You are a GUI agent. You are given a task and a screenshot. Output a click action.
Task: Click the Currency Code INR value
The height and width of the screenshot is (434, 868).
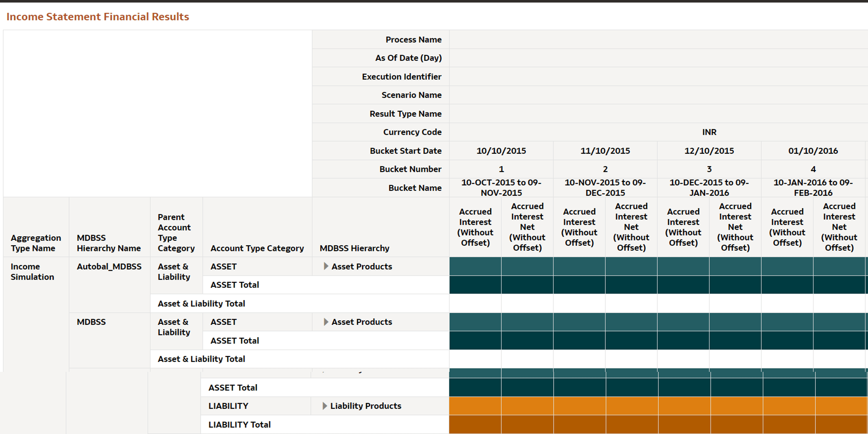tap(709, 132)
